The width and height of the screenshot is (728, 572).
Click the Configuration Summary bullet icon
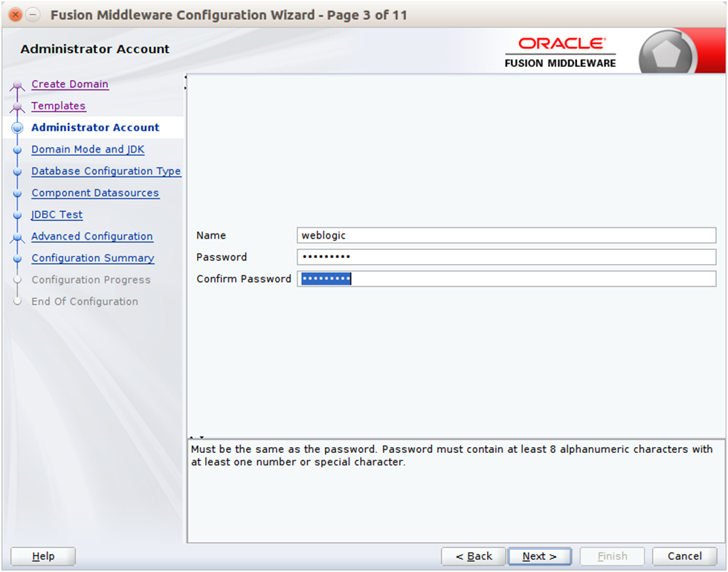point(17,259)
